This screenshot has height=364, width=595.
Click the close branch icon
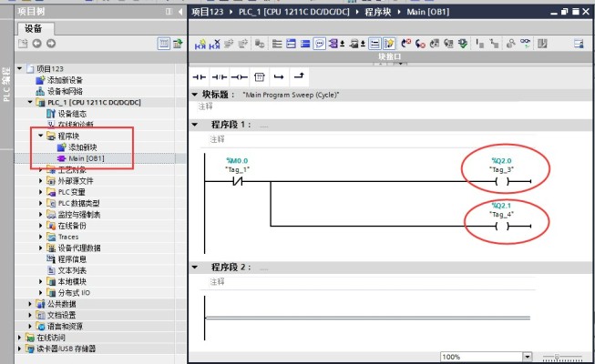click(298, 76)
